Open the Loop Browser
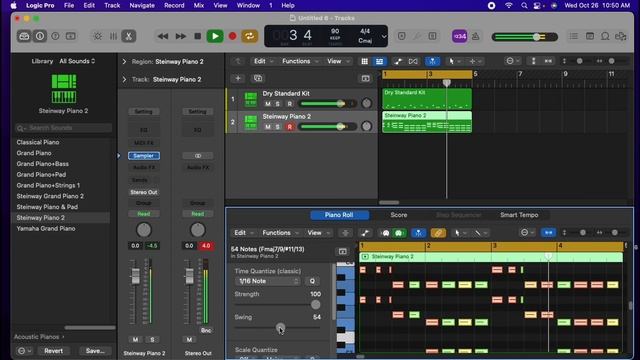This screenshot has height=360, width=640. click(x=605, y=36)
